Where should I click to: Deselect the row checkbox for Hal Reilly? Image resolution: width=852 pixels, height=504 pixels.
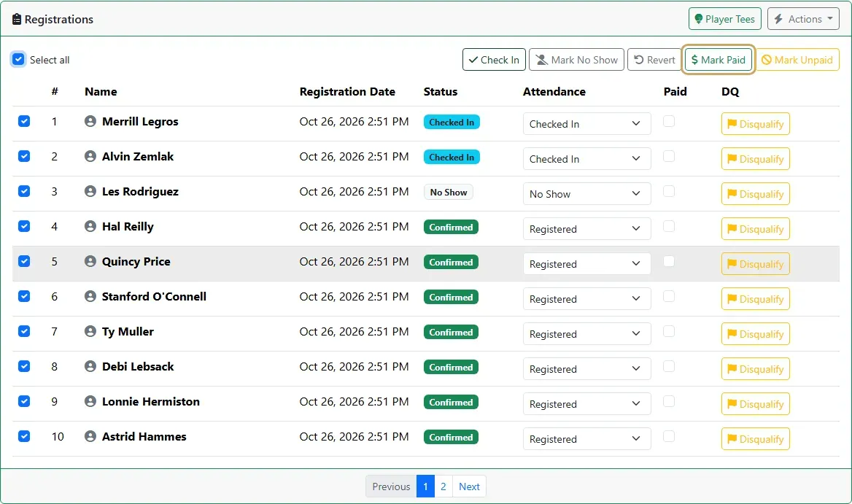pyautogui.click(x=24, y=227)
